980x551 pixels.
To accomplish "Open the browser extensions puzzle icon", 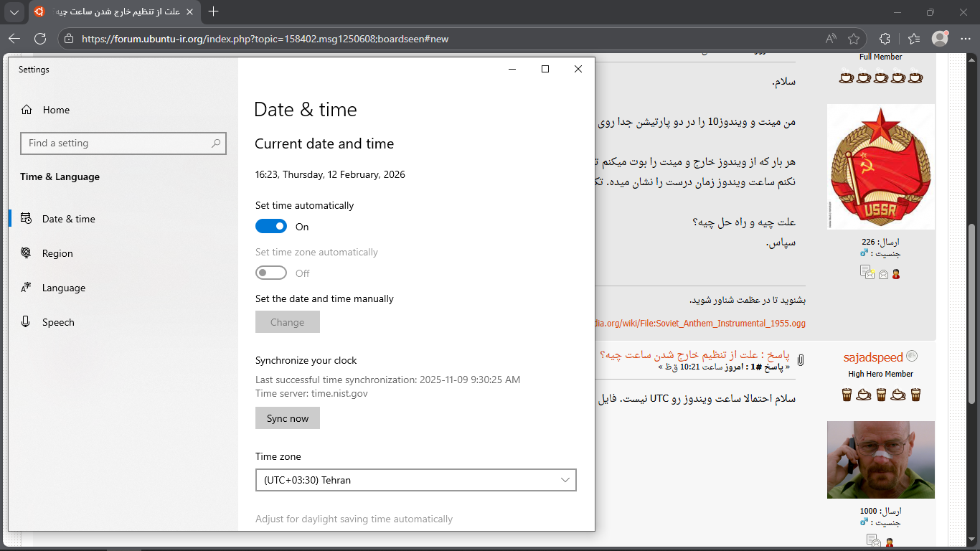I will [x=885, y=39].
